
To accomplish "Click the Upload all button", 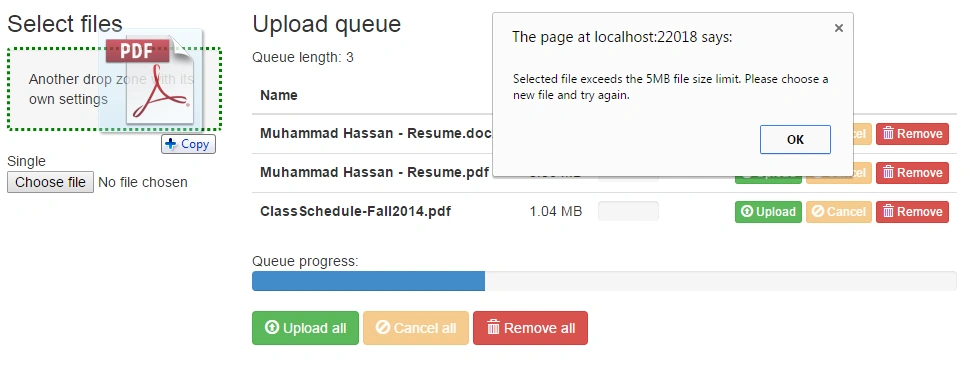I will [306, 328].
